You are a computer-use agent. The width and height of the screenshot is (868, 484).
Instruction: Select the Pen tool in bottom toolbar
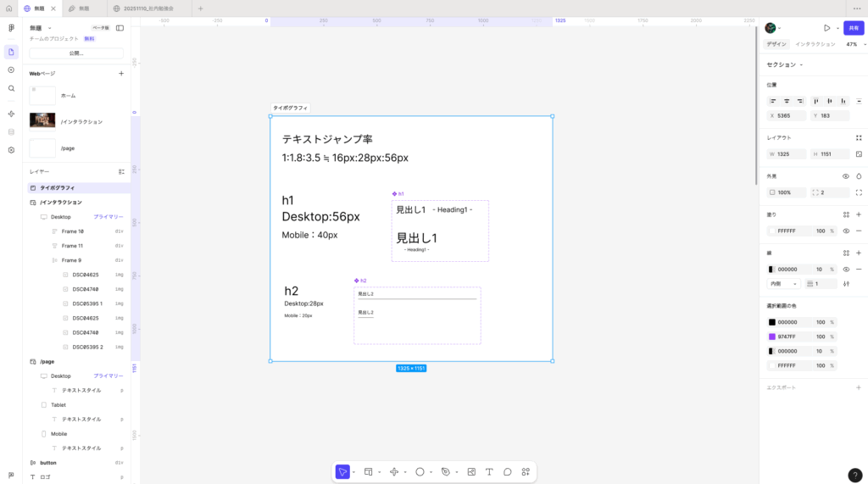click(446, 472)
